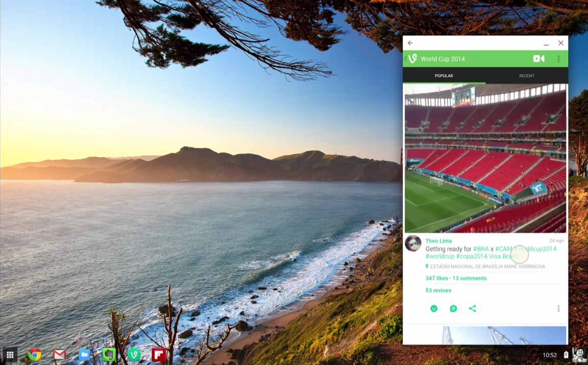Tap the video camera record icon
588x365 pixels.
coord(539,58)
